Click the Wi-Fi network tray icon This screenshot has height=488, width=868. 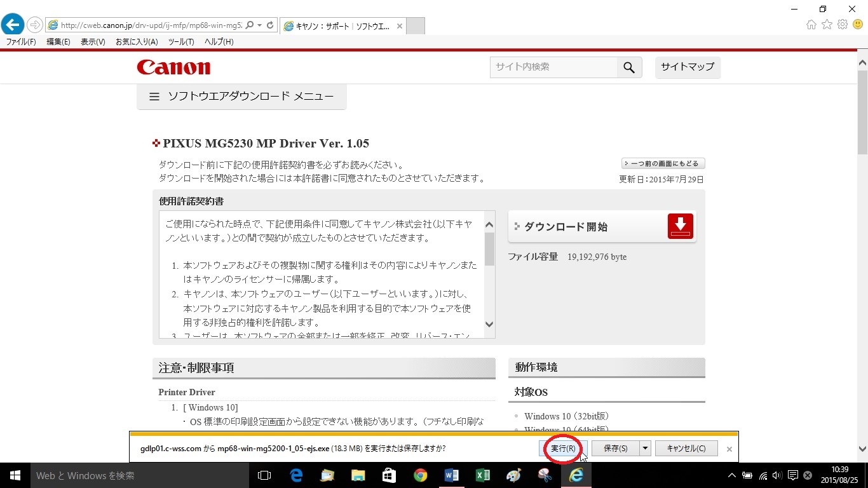(x=763, y=475)
